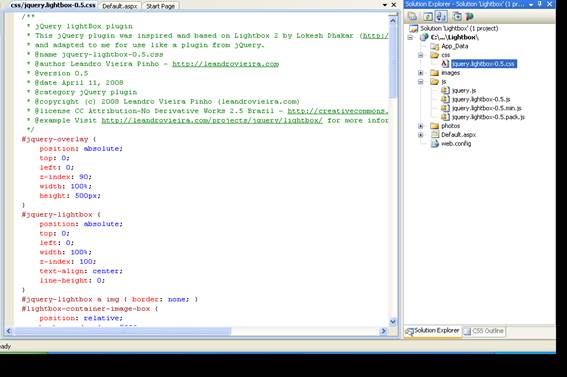Collapse the js folder node

[x=421, y=82]
